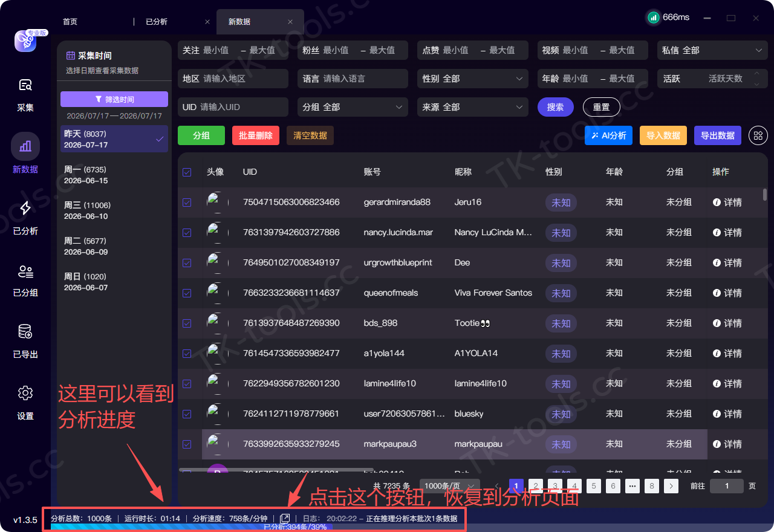Open the 采集 section in sidebar
This screenshot has height=532, width=774.
25,95
